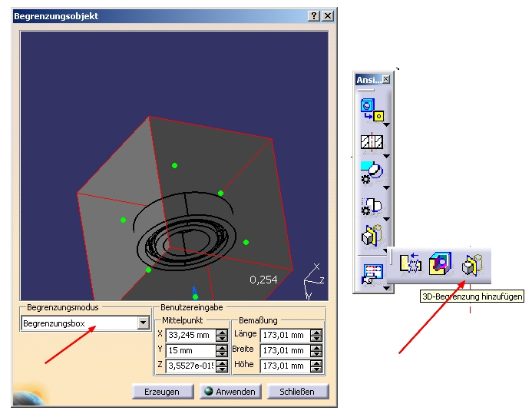Select the breakout cube icon in flyout
532x414 pixels.
point(440,263)
